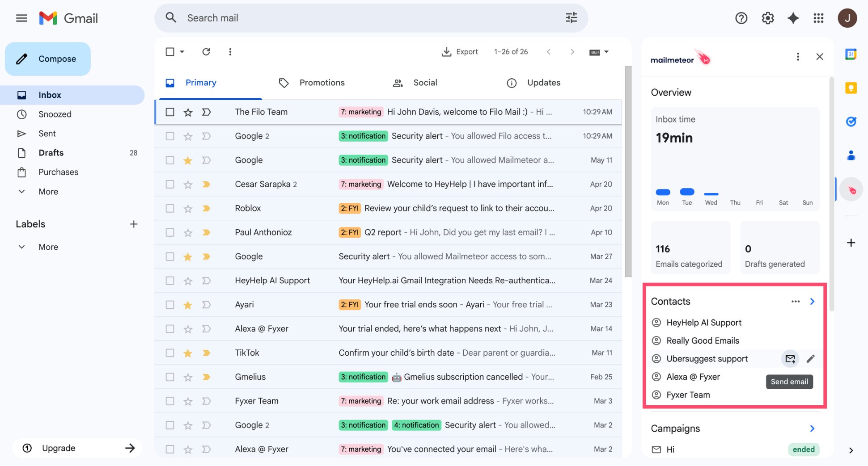Get add-ons with the plus icon
The image size is (868, 466).
pyautogui.click(x=851, y=243)
